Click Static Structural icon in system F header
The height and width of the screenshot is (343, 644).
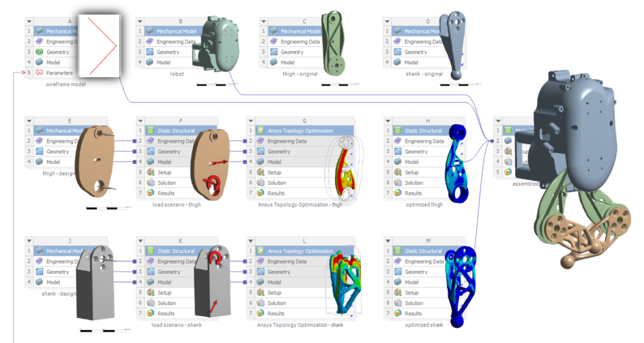(x=150, y=131)
